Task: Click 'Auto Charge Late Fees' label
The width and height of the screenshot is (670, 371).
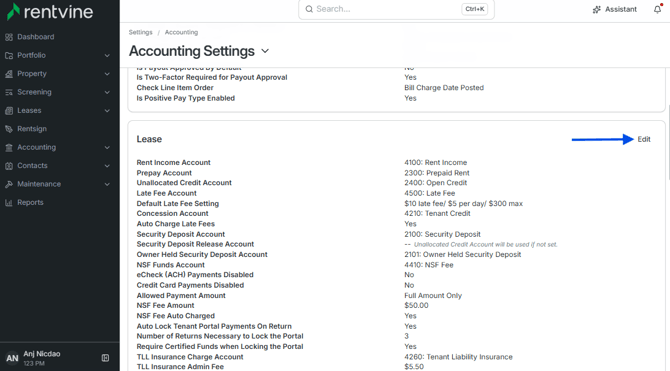Action: (176, 224)
